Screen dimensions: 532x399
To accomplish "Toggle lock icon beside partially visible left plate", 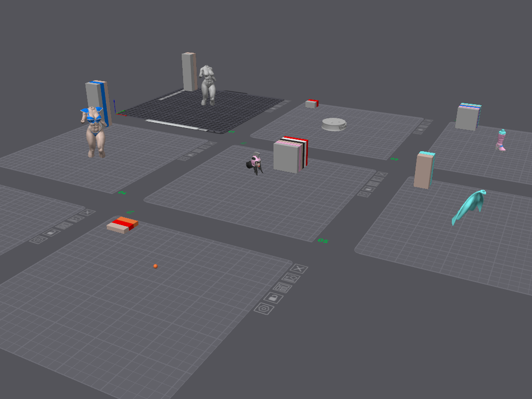I will pyautogui.click(x=51, y=232).
